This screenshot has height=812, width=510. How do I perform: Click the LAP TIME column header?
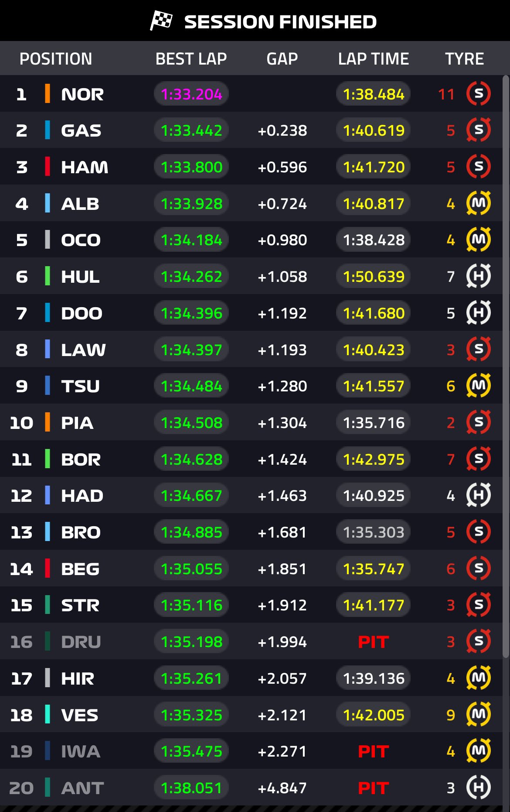point(373,59)
